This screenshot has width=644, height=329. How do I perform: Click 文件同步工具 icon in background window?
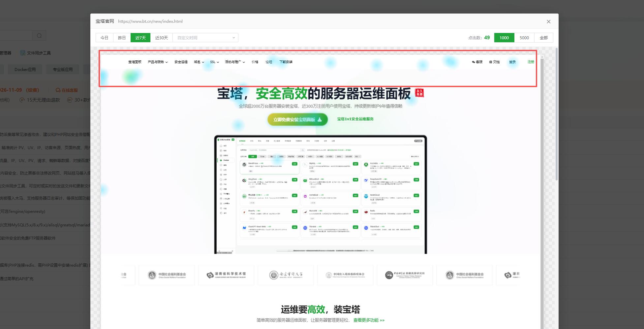[23, 53]
